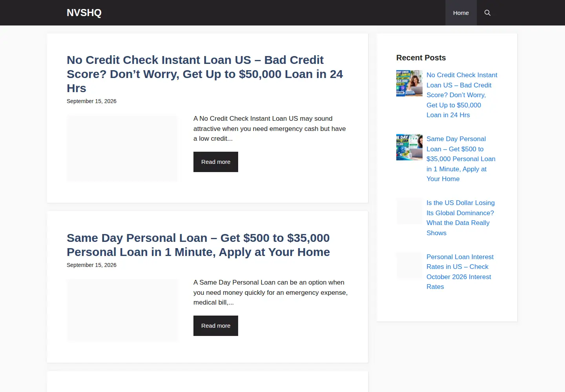Click Read more under No Credit Check excerpt
The image size is (565, 392).
pyautogui.click(x=216, y=162)
